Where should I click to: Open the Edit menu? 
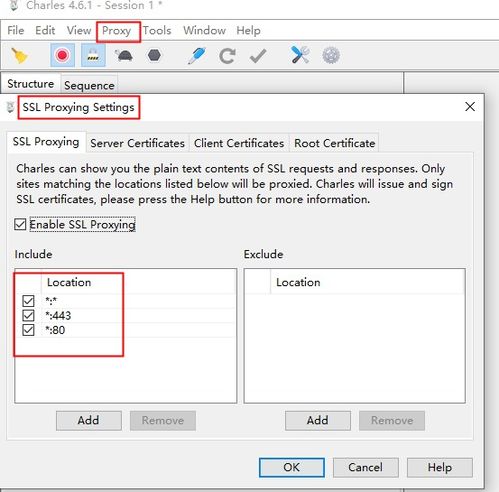click(45, 30)
